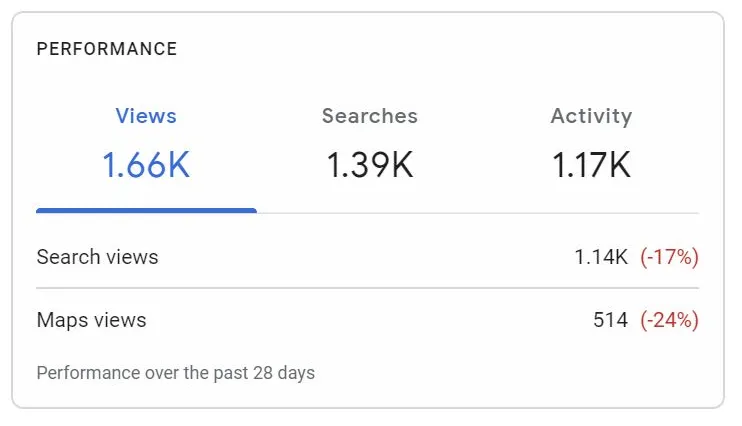Click the -24% maps views change
The width and height of the screenshot is (742, 426).
coord(669,320)
